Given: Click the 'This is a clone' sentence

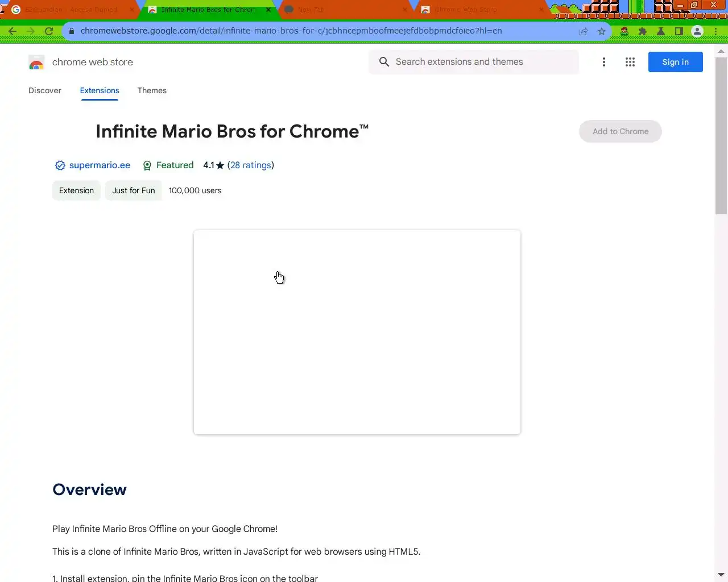Looking at the screenshot, I should pos(237,552).
